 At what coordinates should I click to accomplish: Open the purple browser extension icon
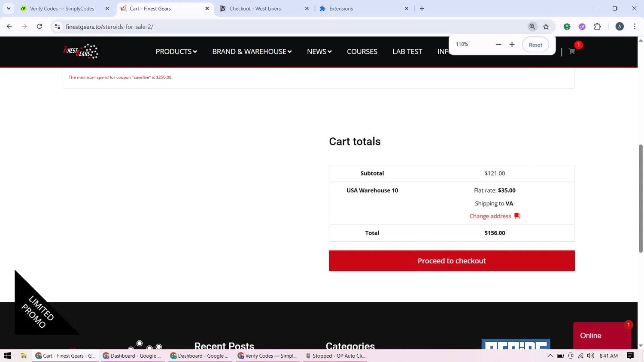coord(582,27)
